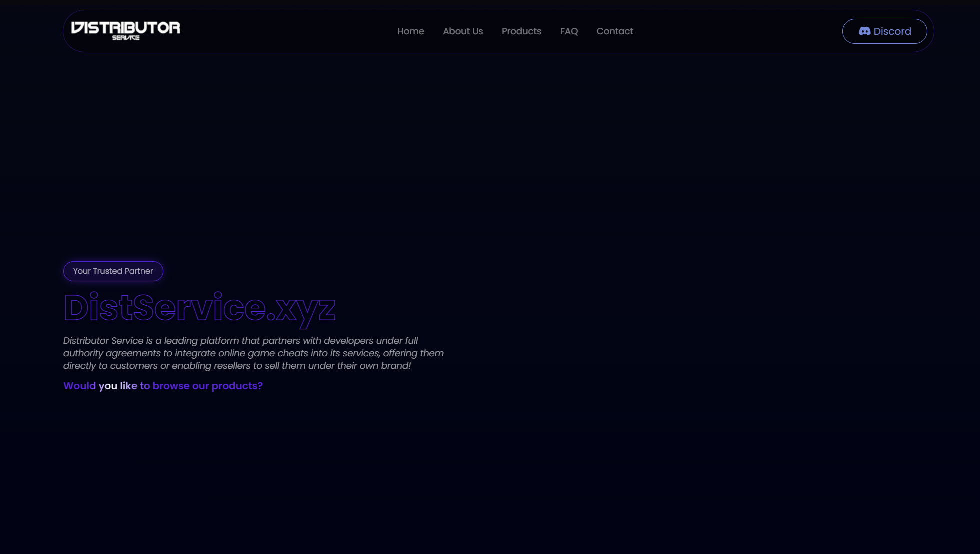Open the Products menu item
Viewport: 980px width, 554px height.
click(x=521, y=31)
